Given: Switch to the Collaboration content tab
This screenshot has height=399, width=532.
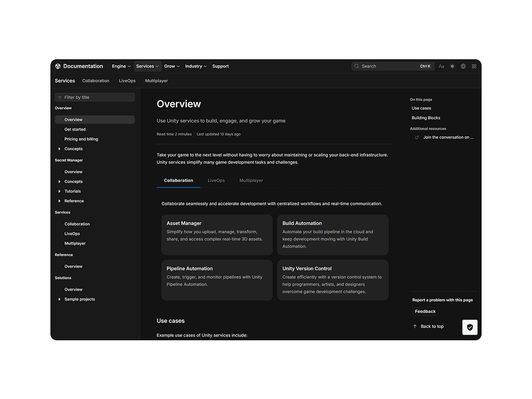Looking at the screenshot, I should click(x=179, y=180).
